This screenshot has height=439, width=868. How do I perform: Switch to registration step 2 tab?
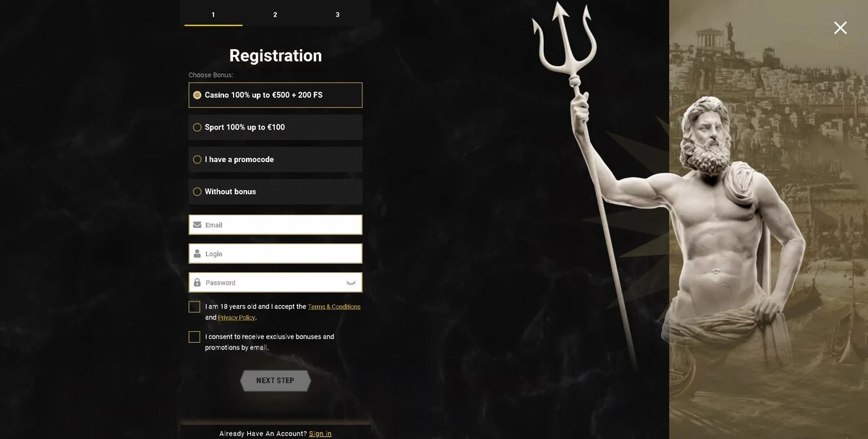pyautogui.click(x=275, y=14)
